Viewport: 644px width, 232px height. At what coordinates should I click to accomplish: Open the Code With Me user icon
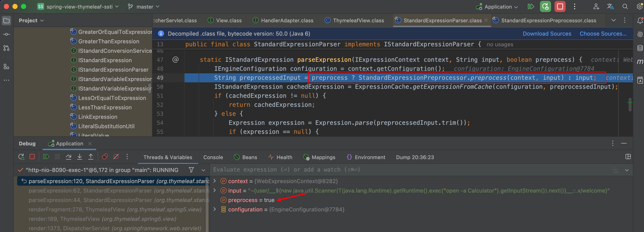point(596,7)
